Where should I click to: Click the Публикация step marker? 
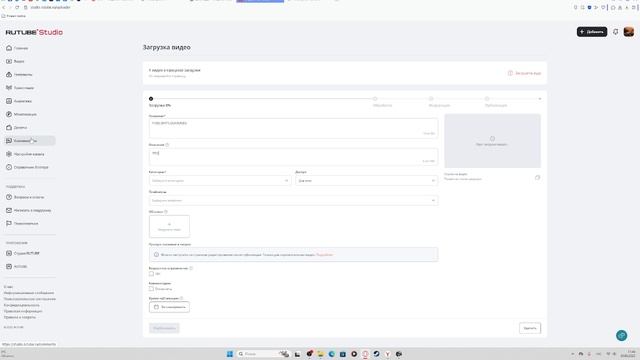click(x=487, y=99)
